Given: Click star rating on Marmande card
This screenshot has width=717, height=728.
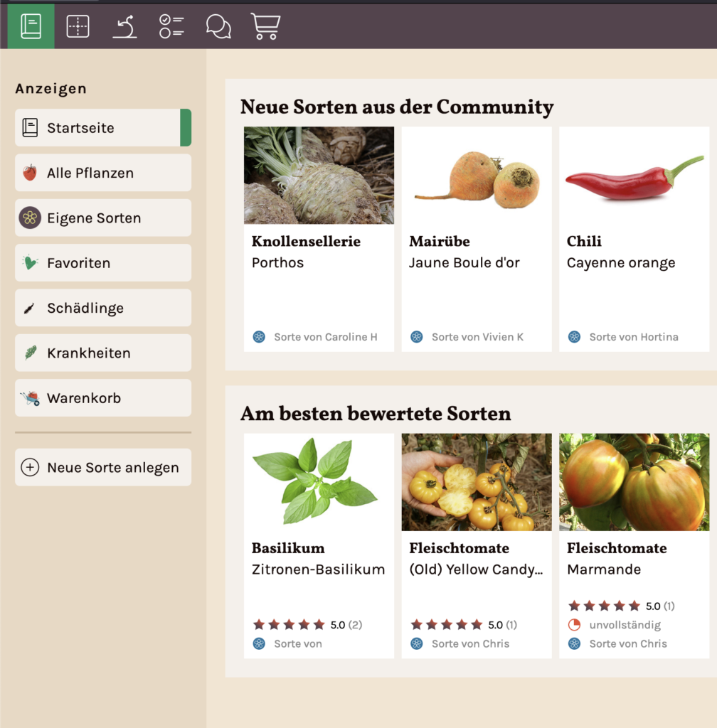Looking at the screenshot, I should pyautogui.click(x=622, y=606).
